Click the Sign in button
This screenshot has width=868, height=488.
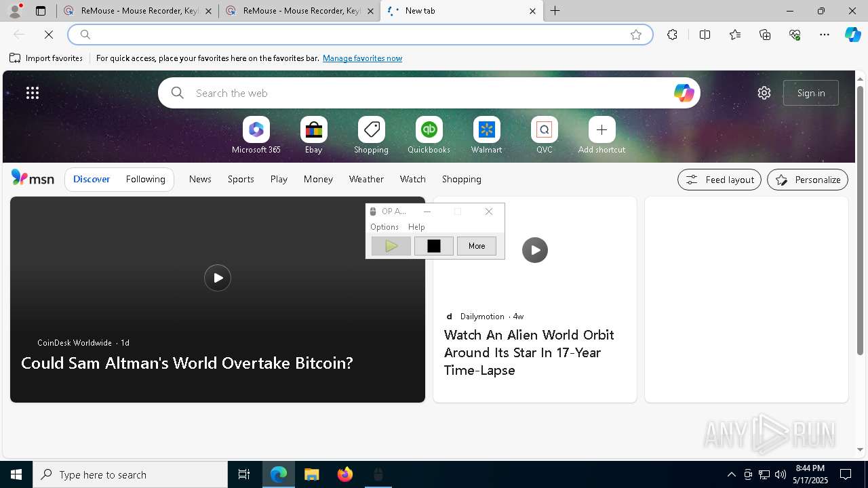[811, 93]
